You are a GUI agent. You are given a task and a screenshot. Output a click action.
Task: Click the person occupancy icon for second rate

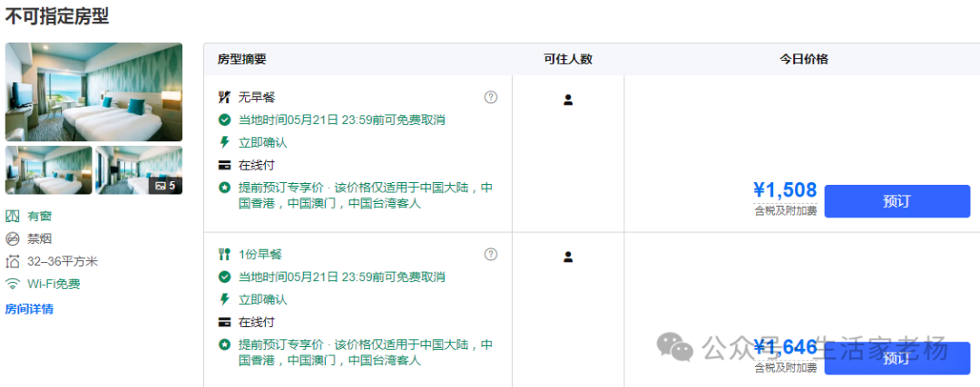click(568, 256)
